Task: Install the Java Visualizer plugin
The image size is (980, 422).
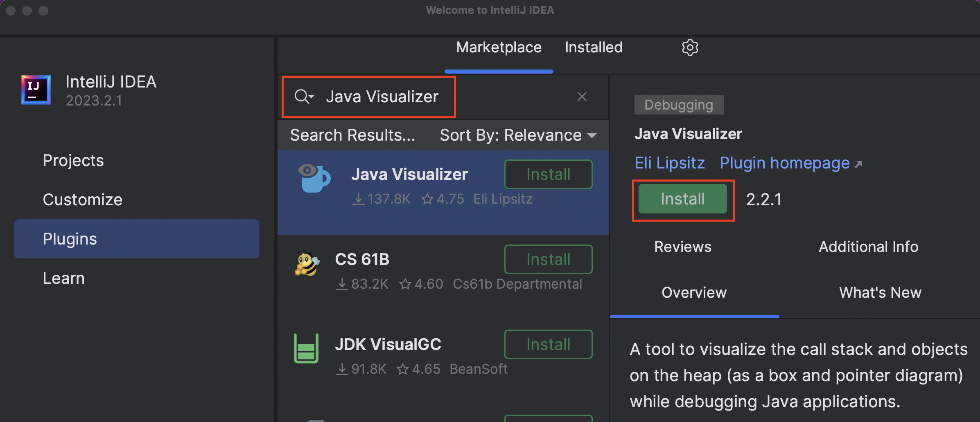Action: pyautogui.click(x=682, y=199)
